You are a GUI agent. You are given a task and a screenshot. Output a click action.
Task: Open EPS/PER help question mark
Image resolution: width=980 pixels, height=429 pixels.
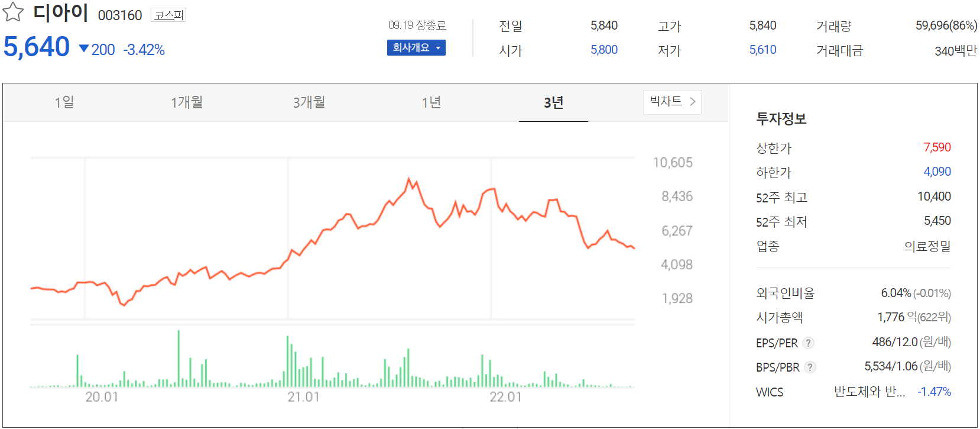[x=808, y=343]
